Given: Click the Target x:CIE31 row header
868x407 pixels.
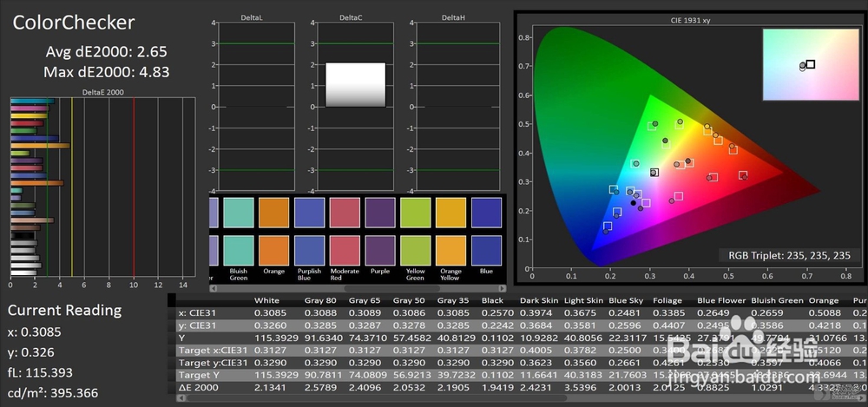Looking at the screenshot, I should coord(214,351).
